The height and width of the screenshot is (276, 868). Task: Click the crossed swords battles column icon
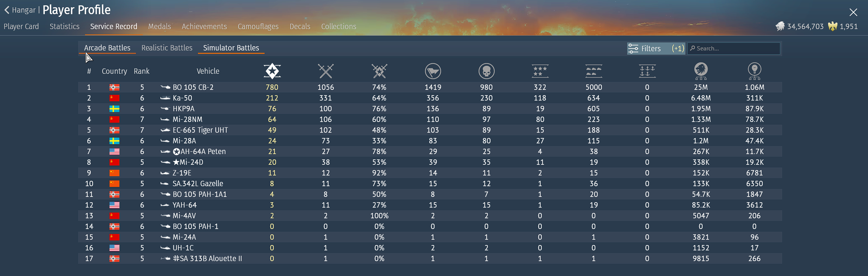tap(325, 71)
